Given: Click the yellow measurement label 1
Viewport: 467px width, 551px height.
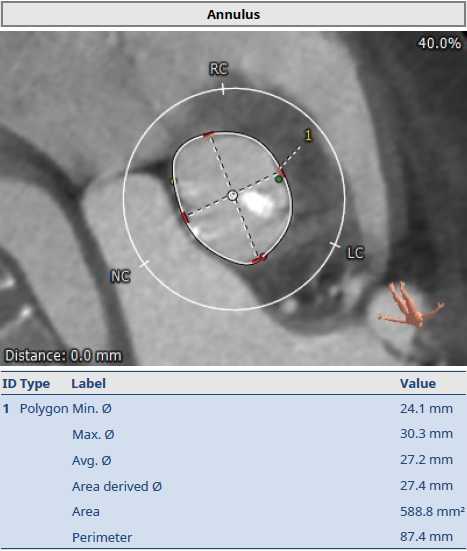Looking at the screenshot, I should pos(308,135).
